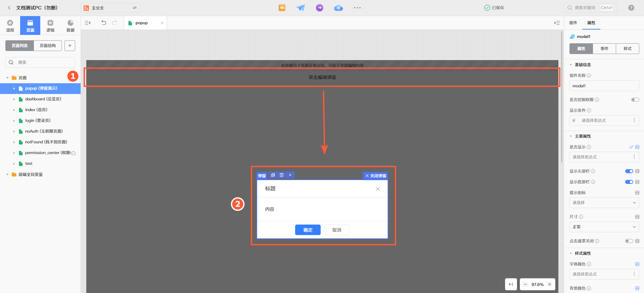Image resolution: width=644 pixels, height=293 pixels.
Task: Toggle the 点击遮罩关闭 switch
Action: 629,241
